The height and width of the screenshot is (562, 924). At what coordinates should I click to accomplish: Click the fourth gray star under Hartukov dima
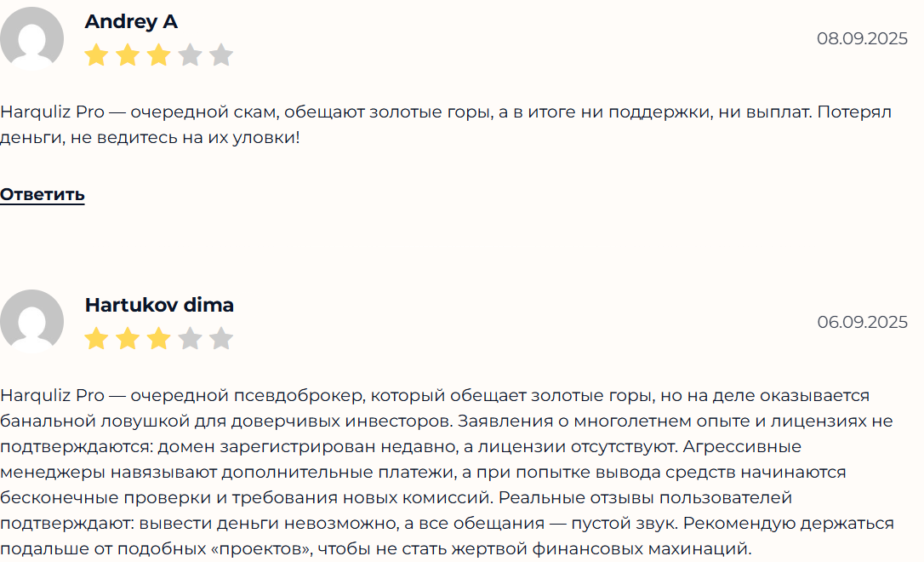(x=190, y=337)
